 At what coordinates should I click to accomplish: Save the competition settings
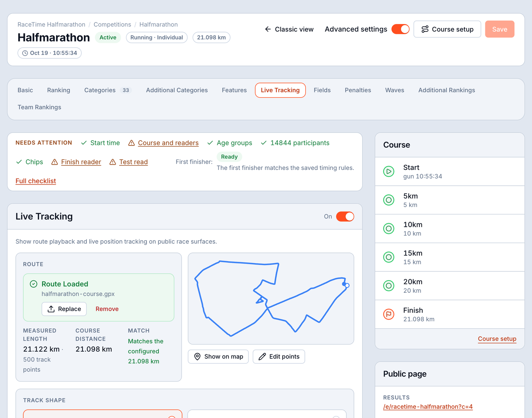(x=500, y=29)
